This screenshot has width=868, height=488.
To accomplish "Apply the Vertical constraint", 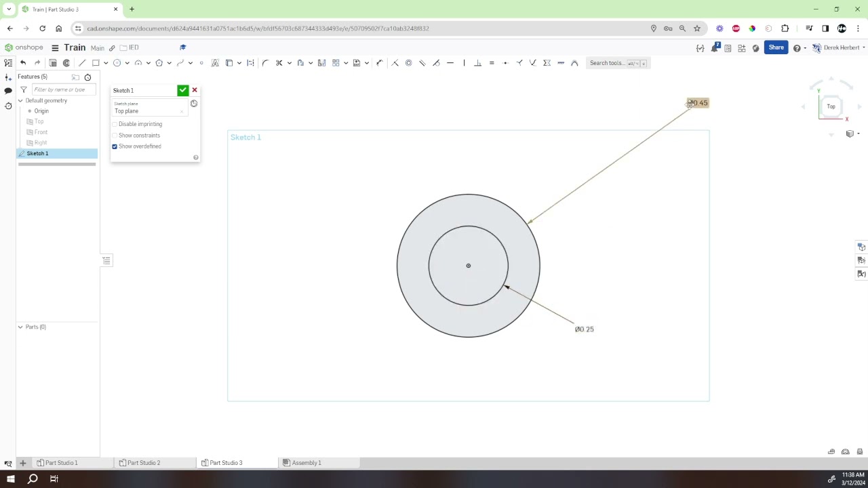I will tap(464, 63).
